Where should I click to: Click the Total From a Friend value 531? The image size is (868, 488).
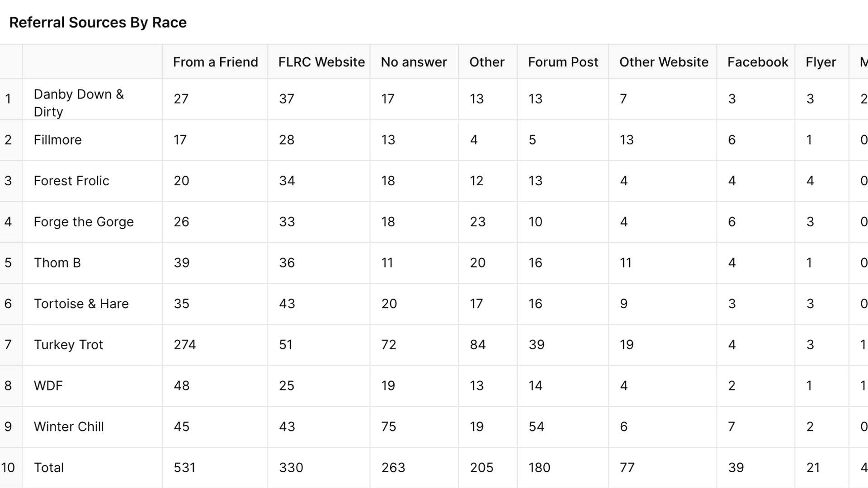(184, 468)
